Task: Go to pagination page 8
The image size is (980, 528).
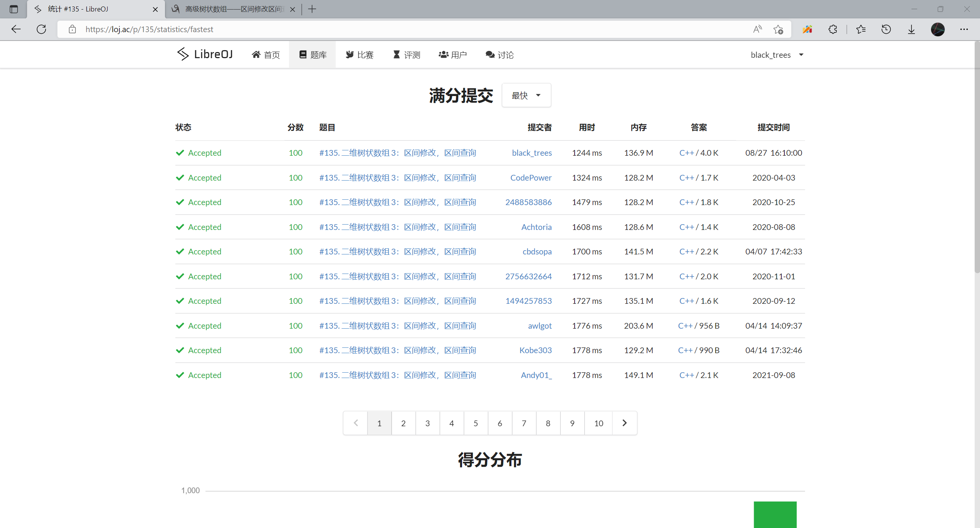Action: point(548,423)
